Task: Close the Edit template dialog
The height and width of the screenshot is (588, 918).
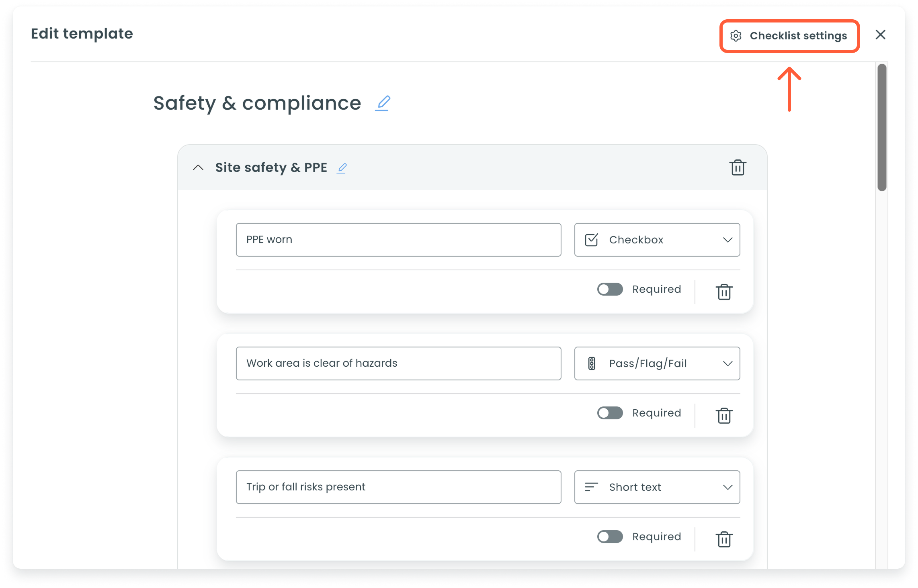Action: [x=880, y=35]
